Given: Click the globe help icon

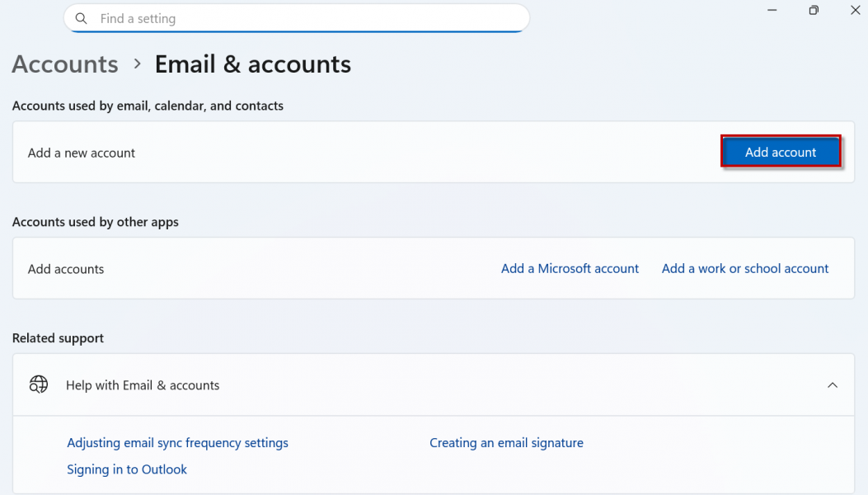Looking at the screenshot, I should point(39,385).
